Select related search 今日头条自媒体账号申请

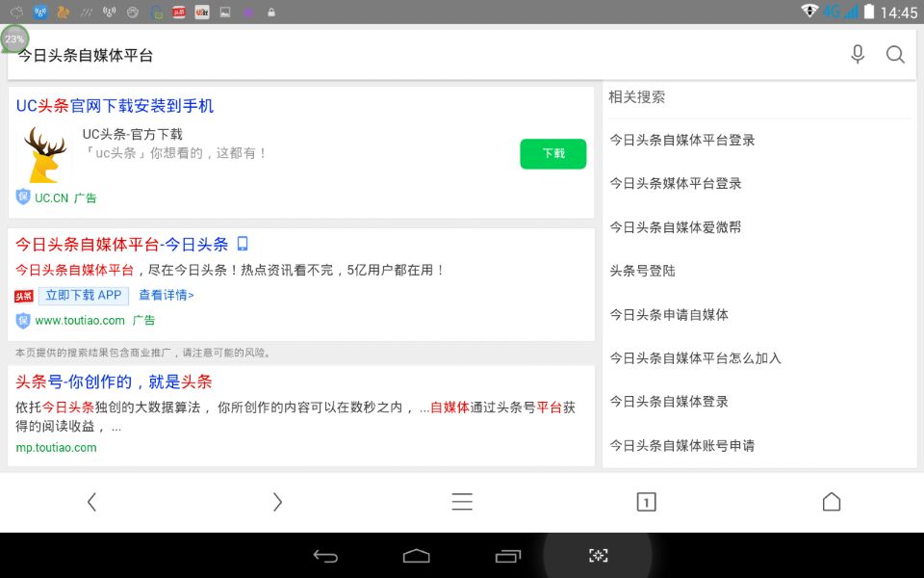click(681, 445)
